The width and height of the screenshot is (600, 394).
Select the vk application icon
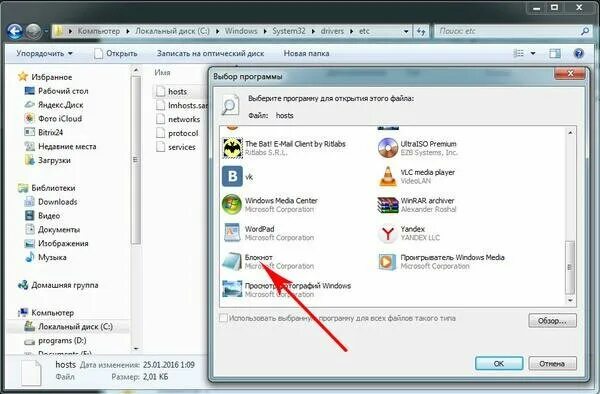pos(232,176)
